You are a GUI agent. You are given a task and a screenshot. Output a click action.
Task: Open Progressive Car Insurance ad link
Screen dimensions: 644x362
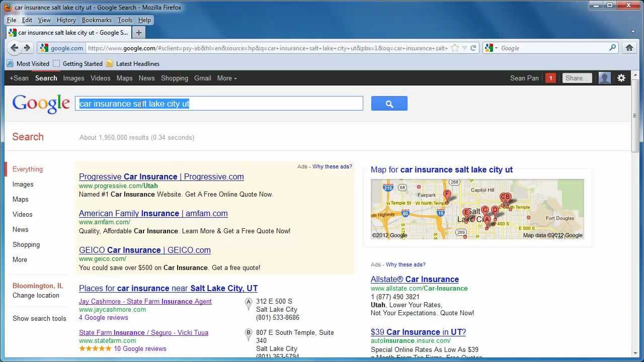coord(161,176)
